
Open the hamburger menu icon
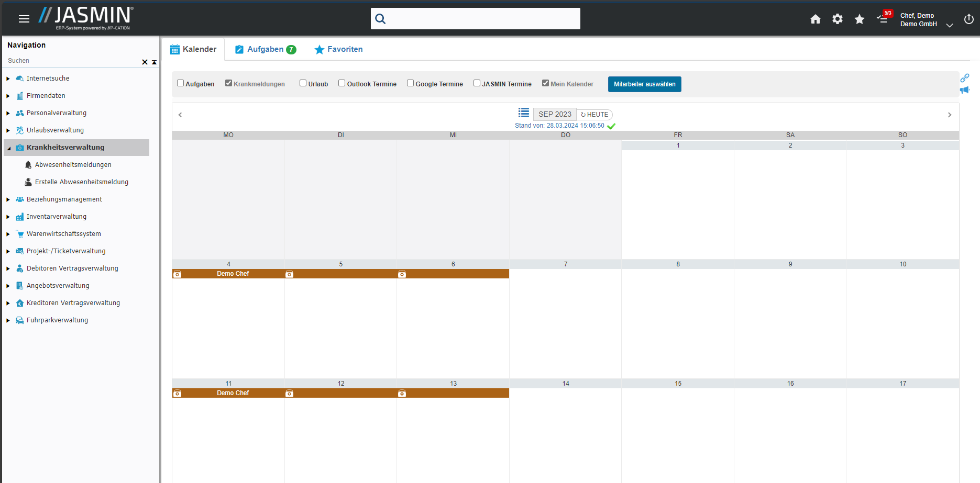[24, 19]
